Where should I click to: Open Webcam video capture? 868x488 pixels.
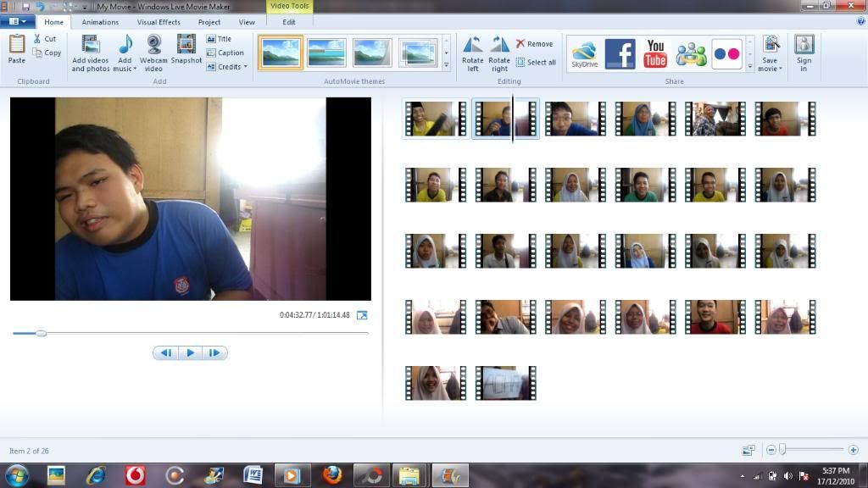153,45
